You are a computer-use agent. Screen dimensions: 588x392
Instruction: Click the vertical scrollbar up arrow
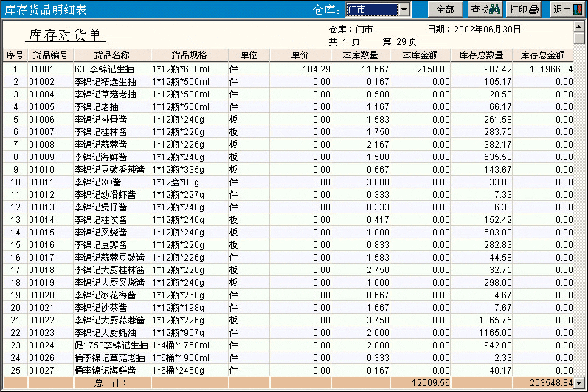(579, 27)
